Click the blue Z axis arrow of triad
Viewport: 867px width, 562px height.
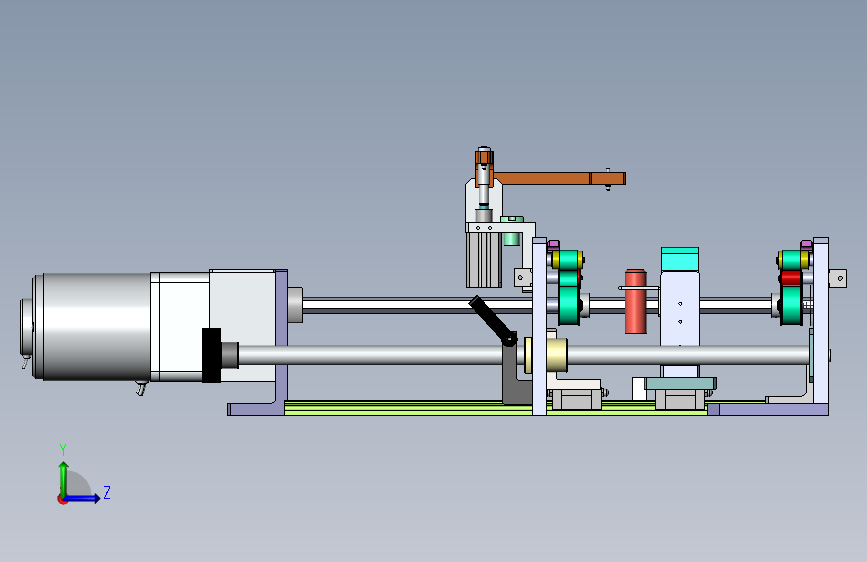tap(83, 498)
